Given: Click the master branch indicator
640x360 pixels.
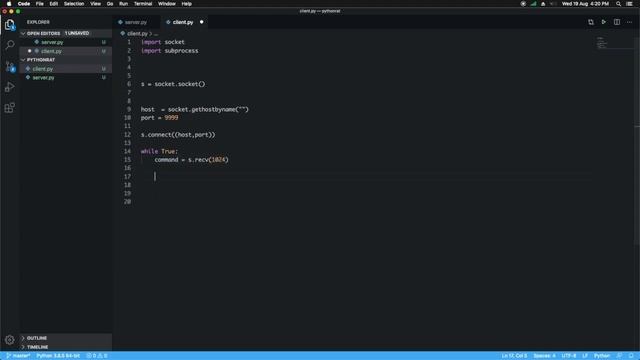Looking at the screenshot, I should [x=18, y=356].
